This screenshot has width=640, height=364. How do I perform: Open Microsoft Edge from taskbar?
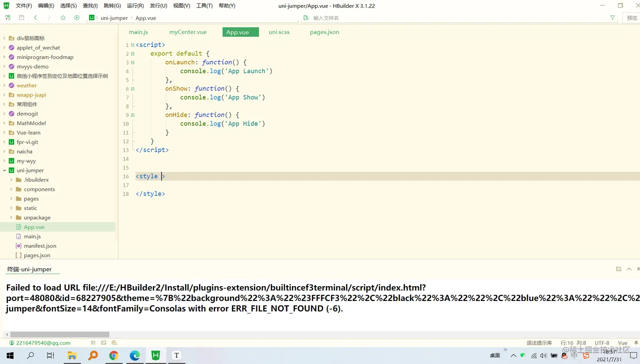point(135,356)
